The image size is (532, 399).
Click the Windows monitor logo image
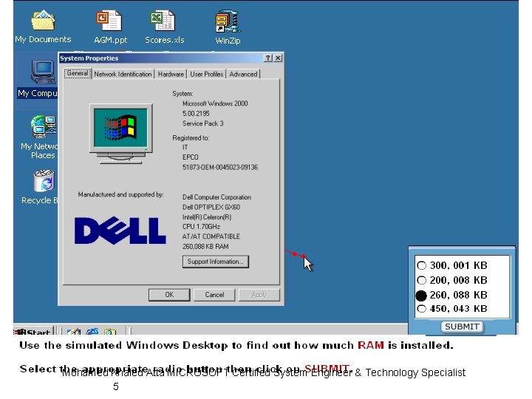click(120, 134)
